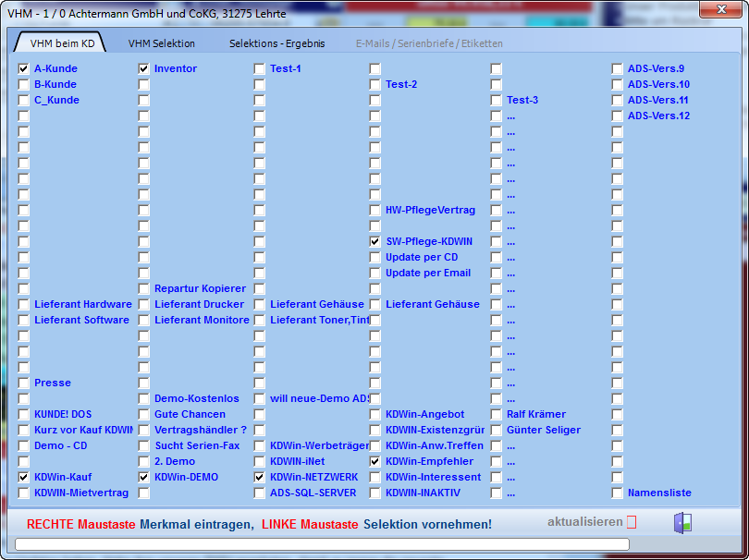The image size is (749, 560).
Task: Select the Update per Email checkbox
Action: [x=375, y=274]
